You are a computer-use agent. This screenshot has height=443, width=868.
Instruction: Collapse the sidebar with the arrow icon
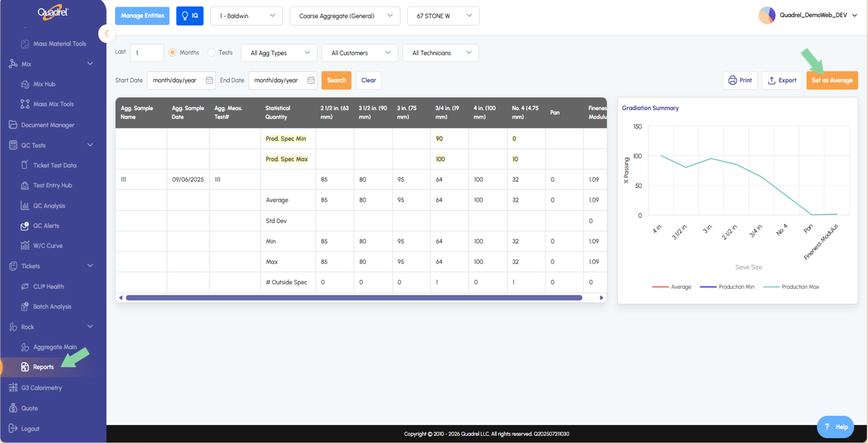click(107, 34)
